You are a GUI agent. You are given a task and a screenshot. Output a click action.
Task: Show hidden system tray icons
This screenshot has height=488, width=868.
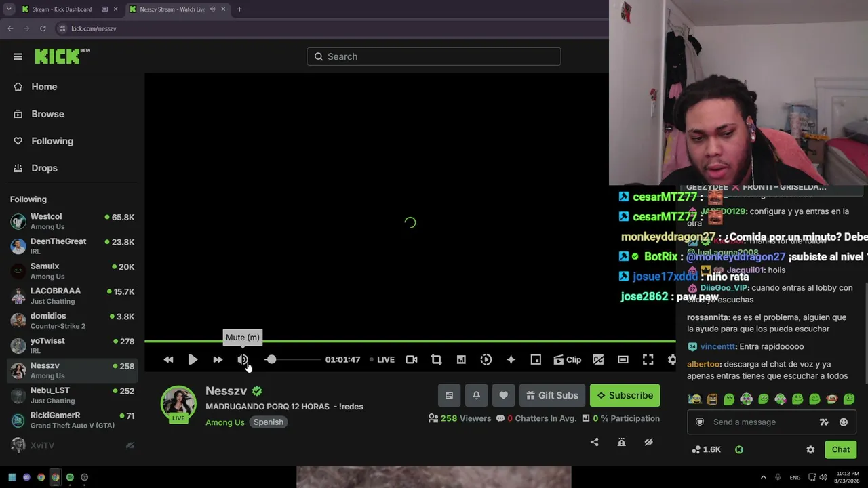click(763, 477)
